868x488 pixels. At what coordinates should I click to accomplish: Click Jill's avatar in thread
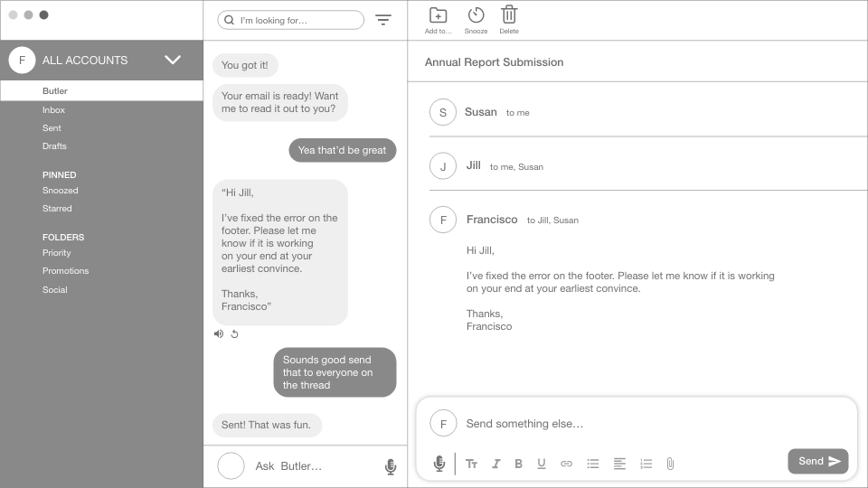[443, 166]
